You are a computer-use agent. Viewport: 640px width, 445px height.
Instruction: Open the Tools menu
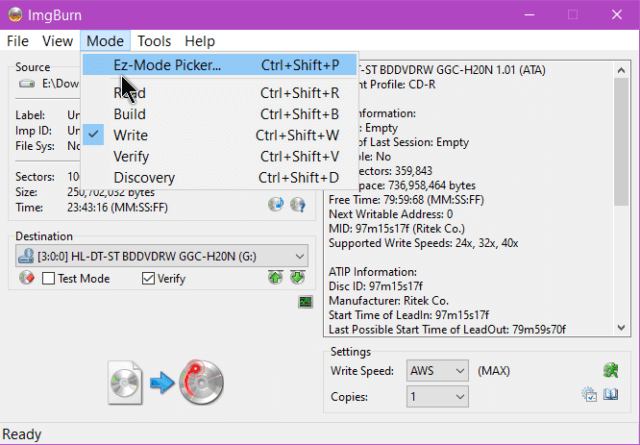point(154,41)
